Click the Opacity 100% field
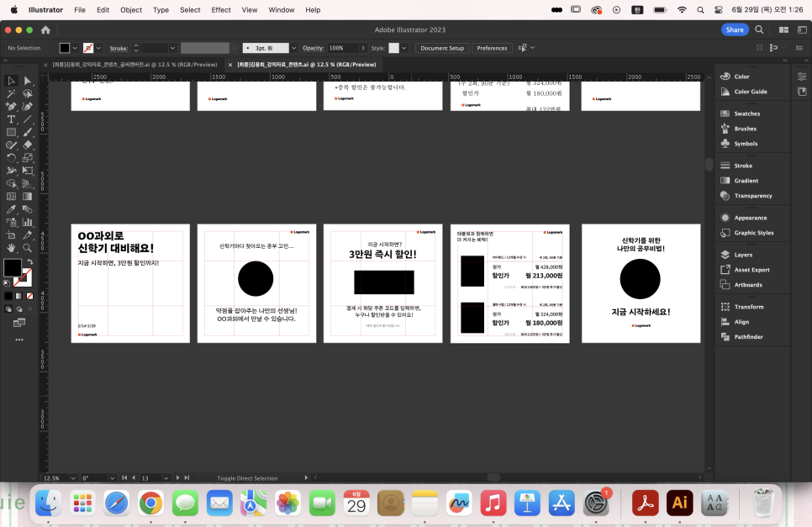Screen dimensions: 812x527 pos(342,48)
